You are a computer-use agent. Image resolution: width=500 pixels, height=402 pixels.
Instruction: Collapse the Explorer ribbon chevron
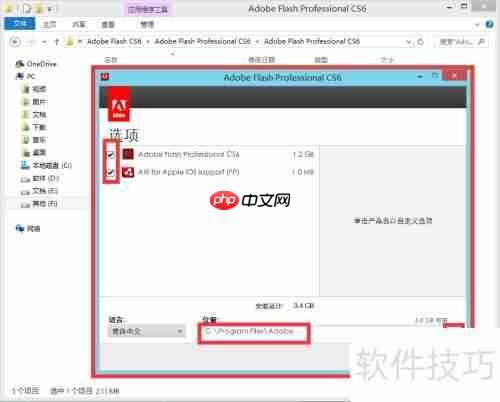pos(477,24)
